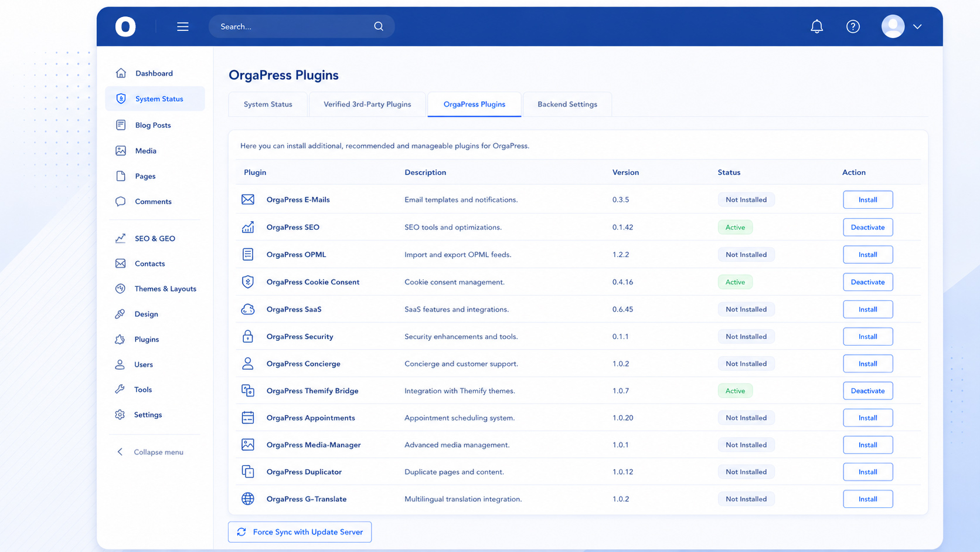
Task: Open the help question mark icon
Action: click(853, 26)
